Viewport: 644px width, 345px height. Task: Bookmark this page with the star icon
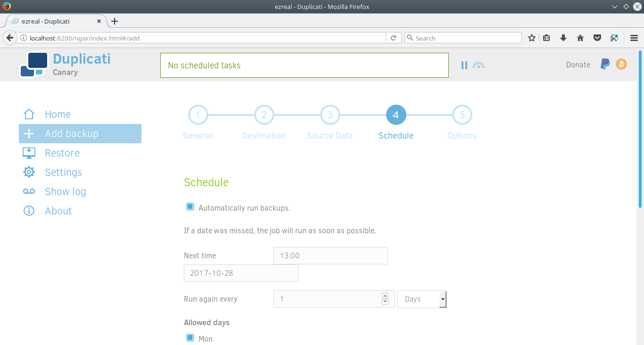[532, 38]
